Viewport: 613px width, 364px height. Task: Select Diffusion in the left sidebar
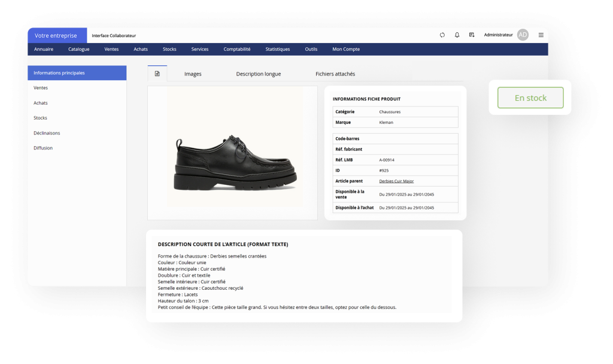(43, 148)
